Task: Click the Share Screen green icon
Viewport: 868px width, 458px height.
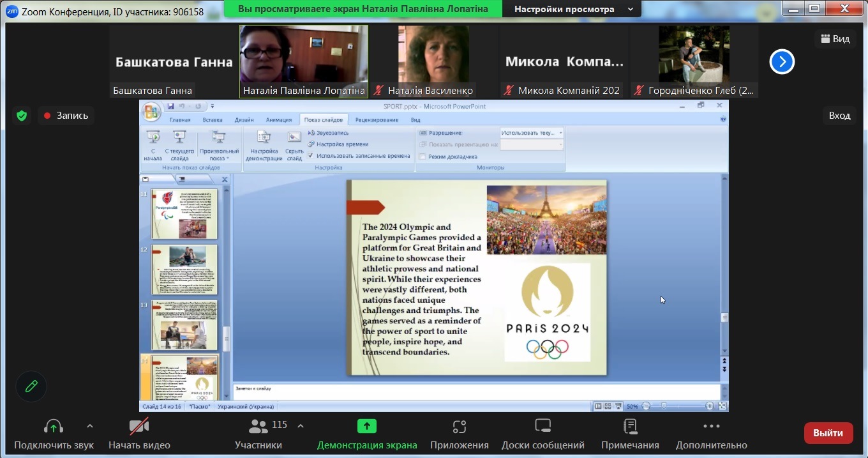Action: coord(366,426)
